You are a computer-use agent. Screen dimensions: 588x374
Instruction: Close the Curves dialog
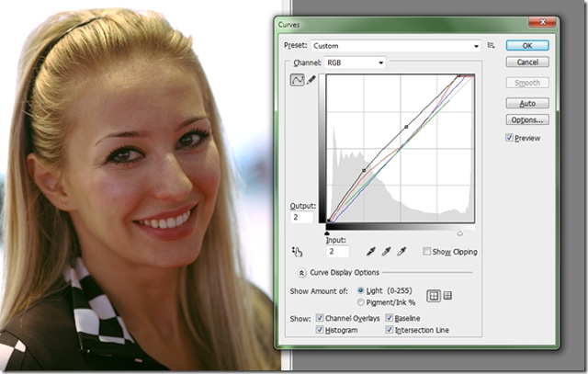[542, 22]
